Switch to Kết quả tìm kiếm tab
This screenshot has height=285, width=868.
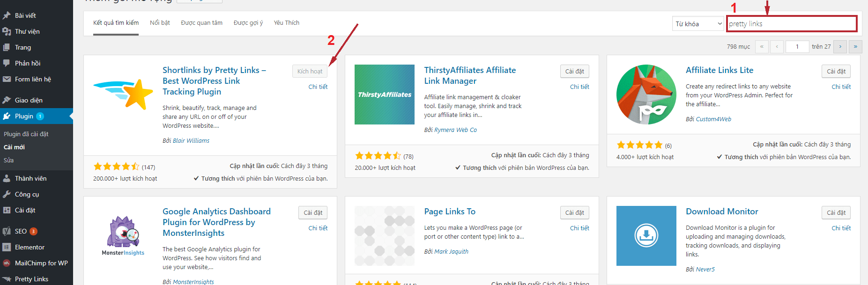click(x=116, y=23)
